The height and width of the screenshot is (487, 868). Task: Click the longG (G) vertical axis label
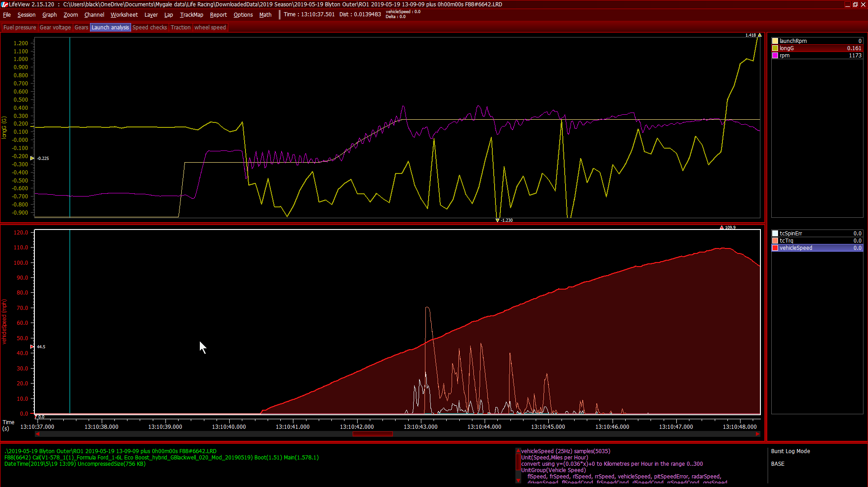click(5, 127)
